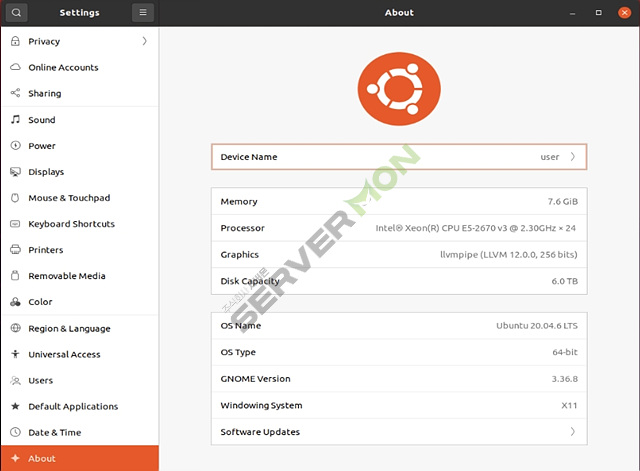
Task: Click the Ubuntu 20.04.6 LTS value
Action: [537, 326]
